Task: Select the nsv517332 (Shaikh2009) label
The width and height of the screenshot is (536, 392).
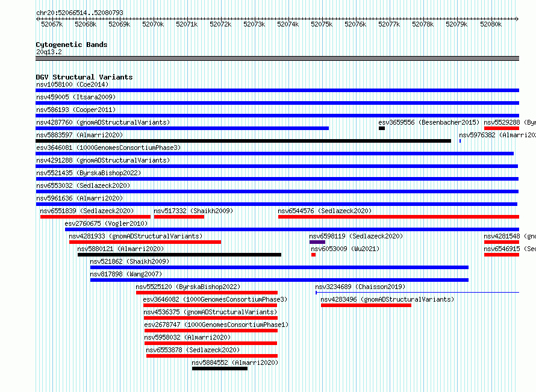Action: click(193, 211)
